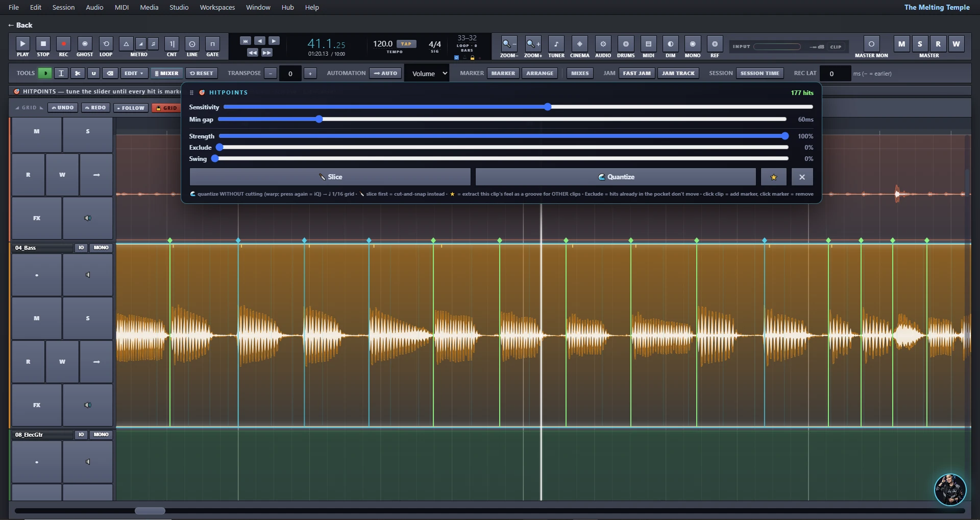The image size is (980, 520).
Task: Open the Volume automation dropdown
Action: tap(427, 74)
